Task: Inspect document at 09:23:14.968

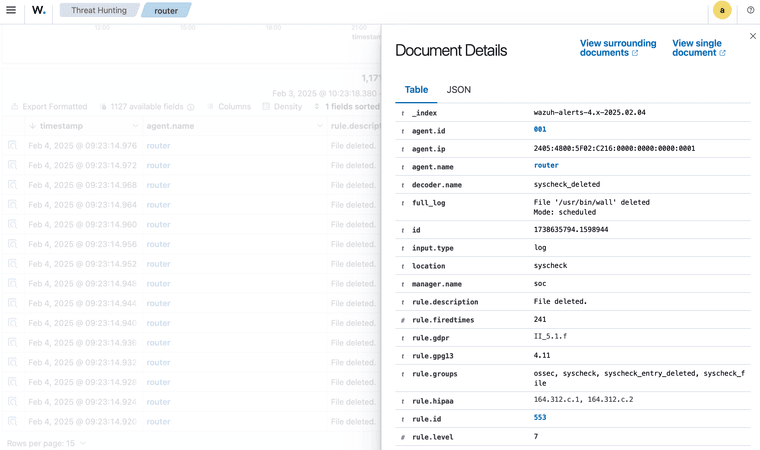Action: (13, 185)
